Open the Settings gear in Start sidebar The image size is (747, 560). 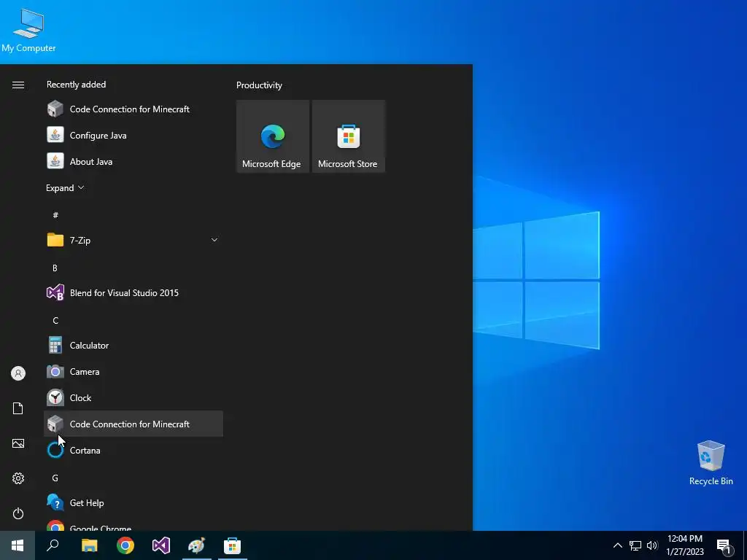coord(18,478)
